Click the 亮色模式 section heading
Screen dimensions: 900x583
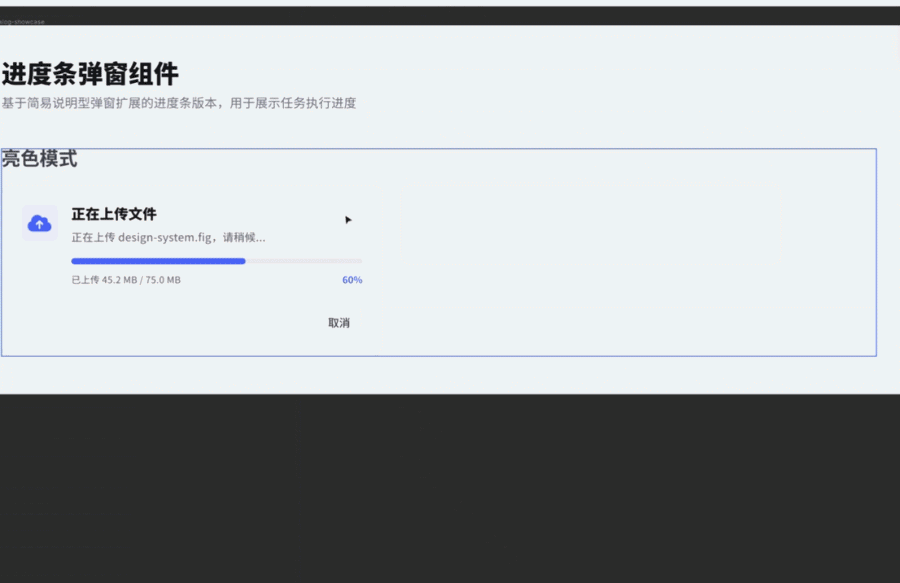click(38, 158)
